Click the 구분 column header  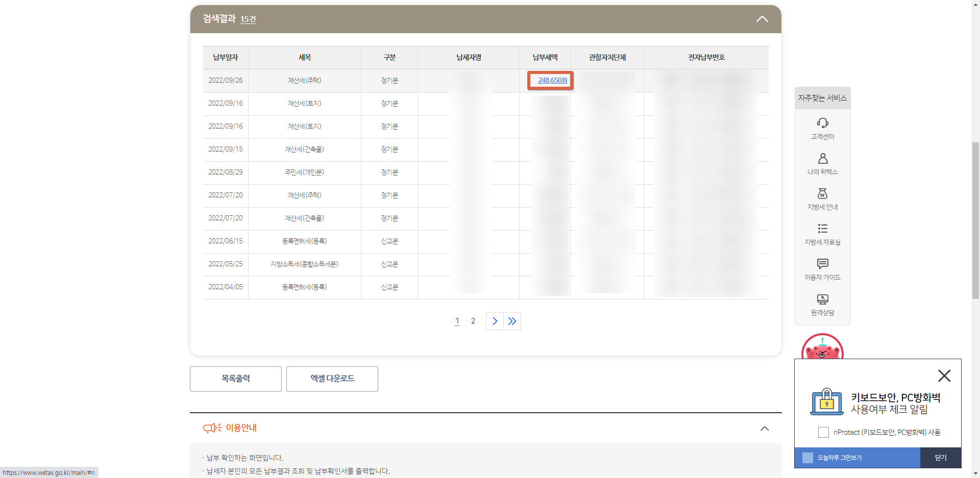389,58
